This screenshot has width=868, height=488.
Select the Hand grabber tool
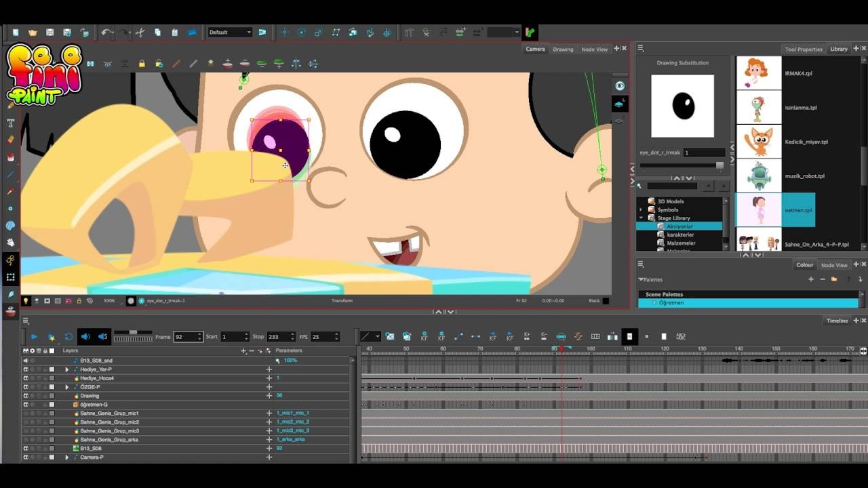tap(10, 243)
